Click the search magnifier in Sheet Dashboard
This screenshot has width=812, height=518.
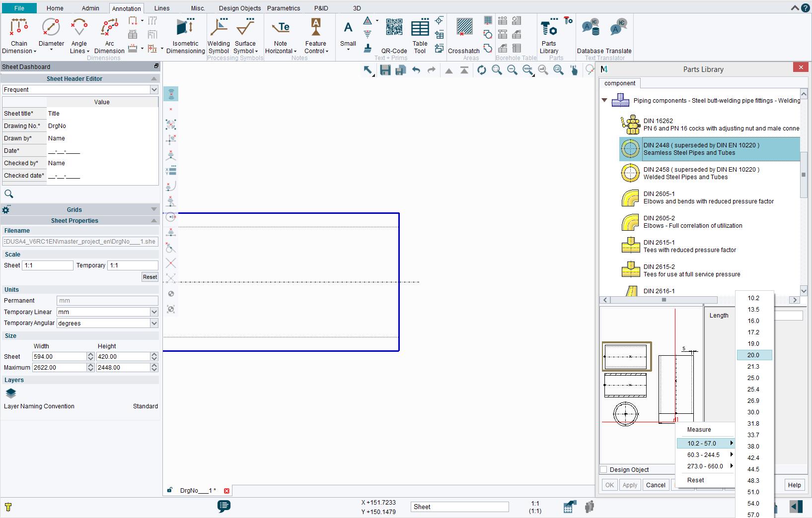pos(9,194)
